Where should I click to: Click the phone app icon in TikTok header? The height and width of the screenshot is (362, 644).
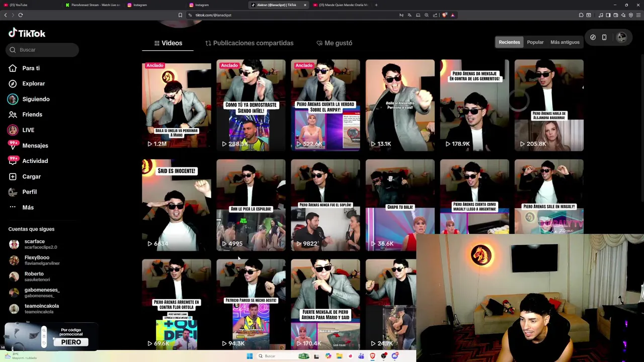604,37
